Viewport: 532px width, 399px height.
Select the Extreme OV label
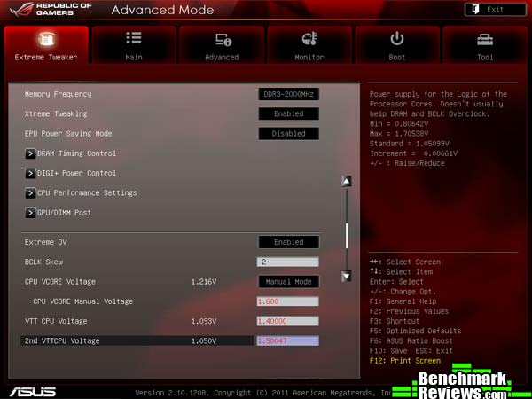click(46, 242)
